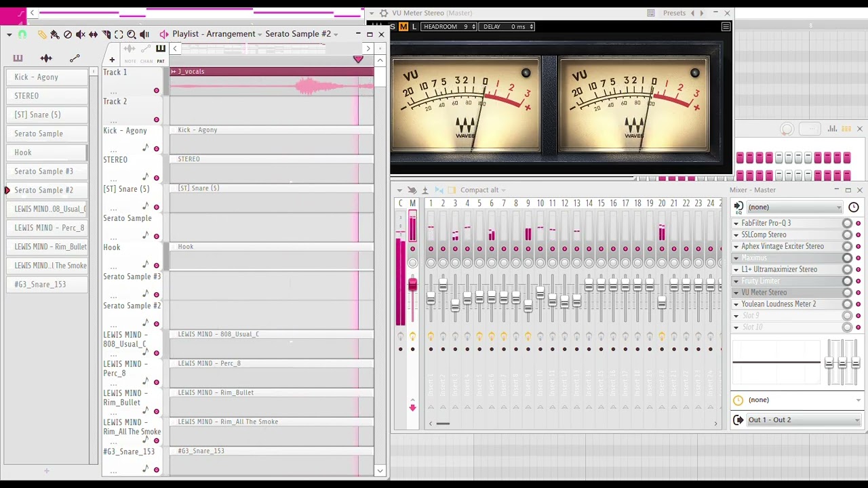Adjust Aphex Vintage Exciter mix knob

(x=847, y=246)
